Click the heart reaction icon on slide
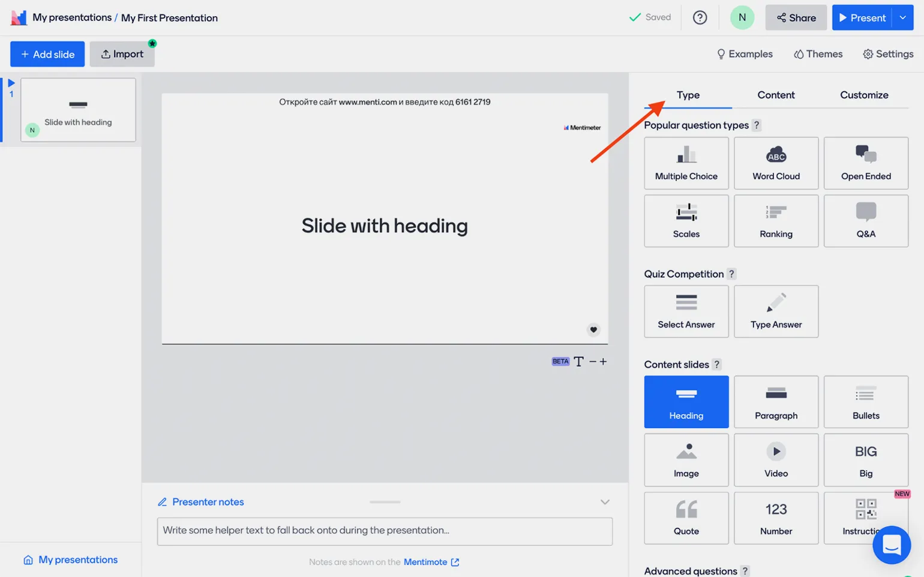 [x=593, y=329]
